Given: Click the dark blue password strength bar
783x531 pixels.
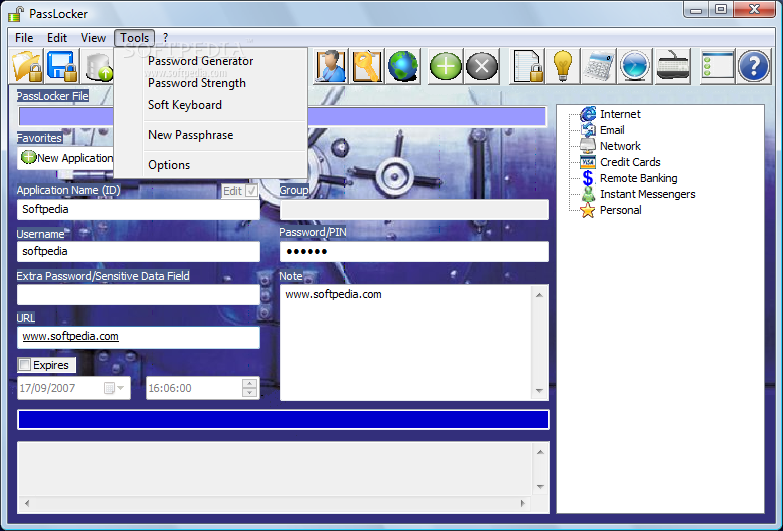Looking at the screenshot, I should pyautogui.click(x=283, y=420).
